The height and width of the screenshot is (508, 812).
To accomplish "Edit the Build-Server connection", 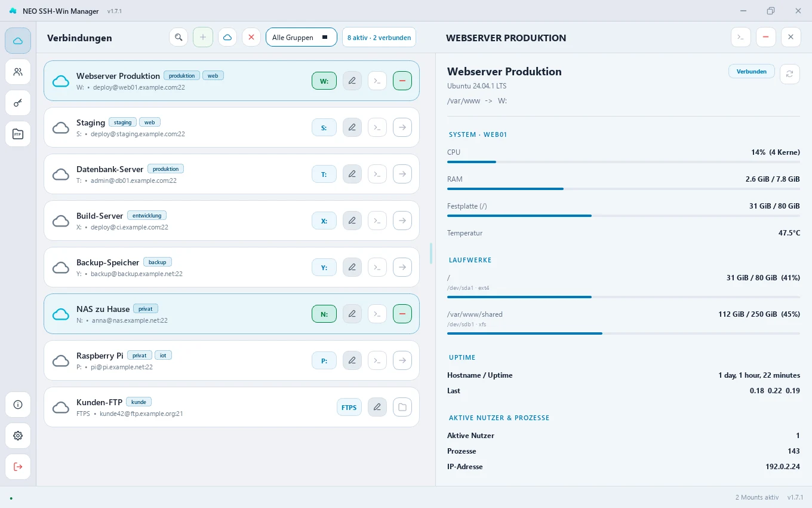I will coord(352,221).
